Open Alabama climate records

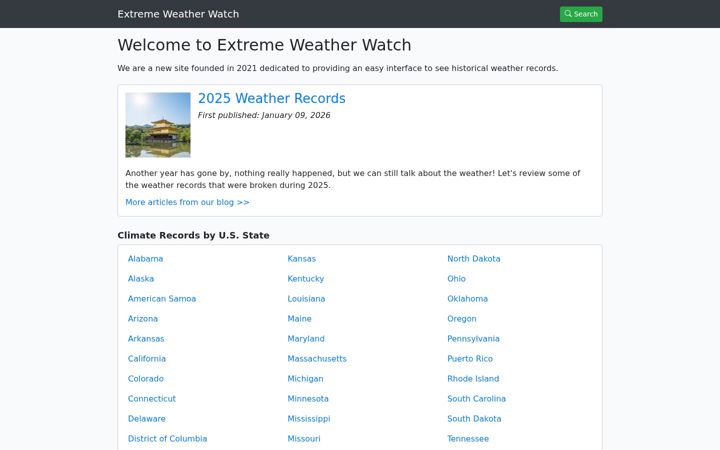(145, 259)
